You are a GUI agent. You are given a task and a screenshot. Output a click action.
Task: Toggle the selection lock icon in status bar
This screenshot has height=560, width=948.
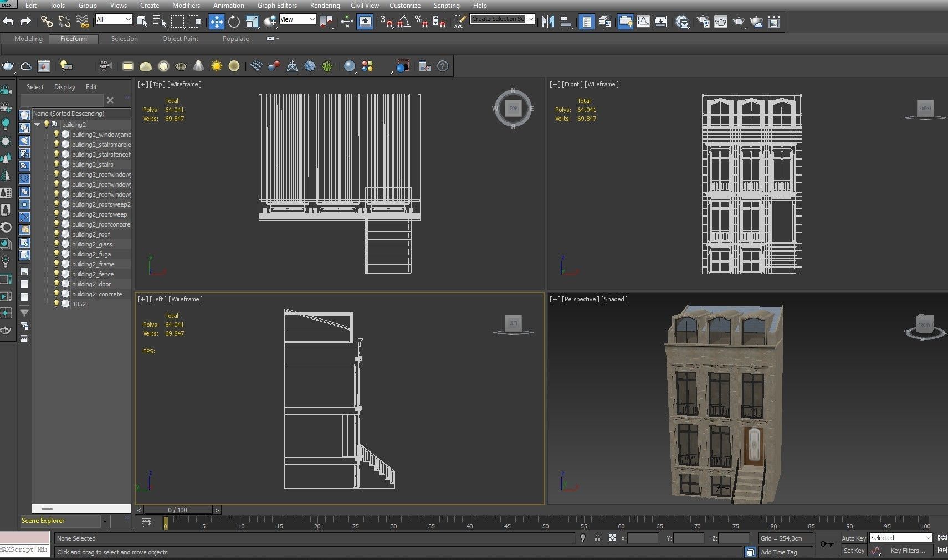coord(597,538)
